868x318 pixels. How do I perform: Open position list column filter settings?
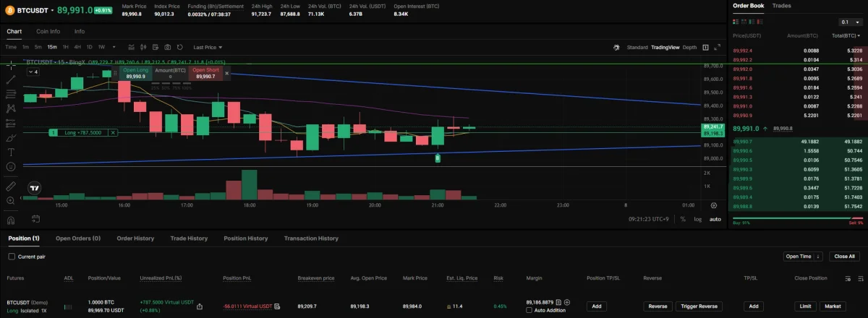(x=848, y=278)
